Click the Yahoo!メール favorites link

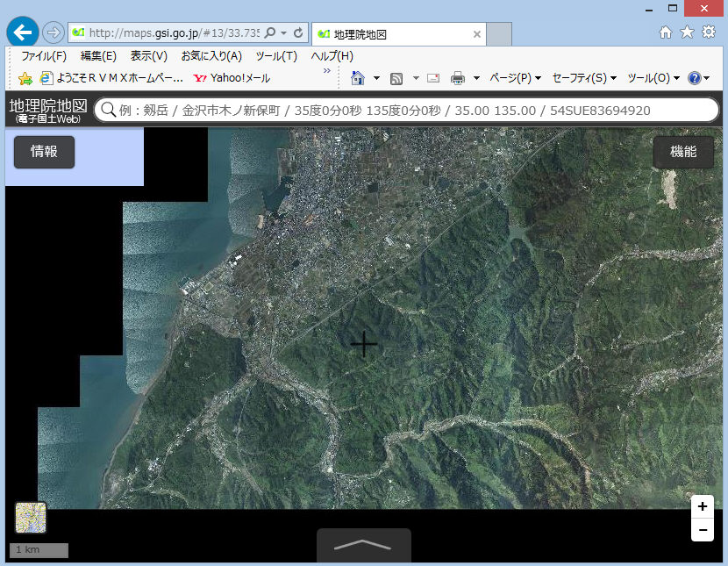point(232,78)
